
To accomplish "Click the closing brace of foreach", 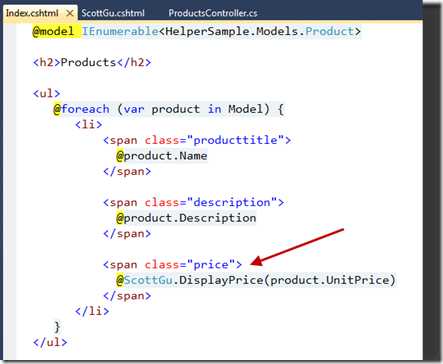I will click(57, 327).
